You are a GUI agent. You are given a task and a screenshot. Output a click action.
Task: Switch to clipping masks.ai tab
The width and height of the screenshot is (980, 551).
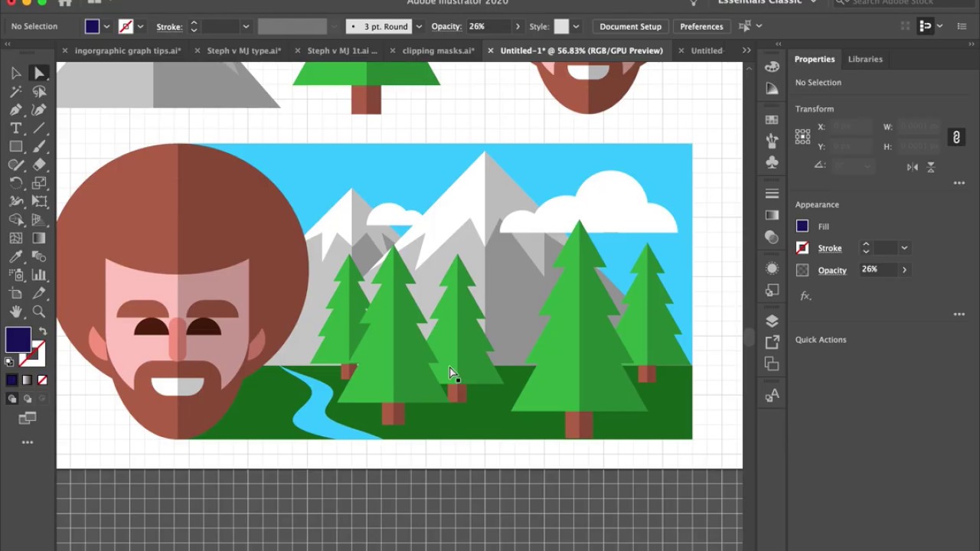[x=439, y=51]
